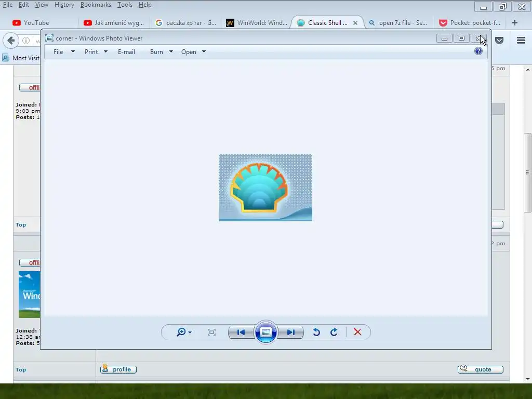Open the File menu in Photo Viewer
Image resolution: width=532 pixels, height=399 pixels.
(x=64, y=52)
